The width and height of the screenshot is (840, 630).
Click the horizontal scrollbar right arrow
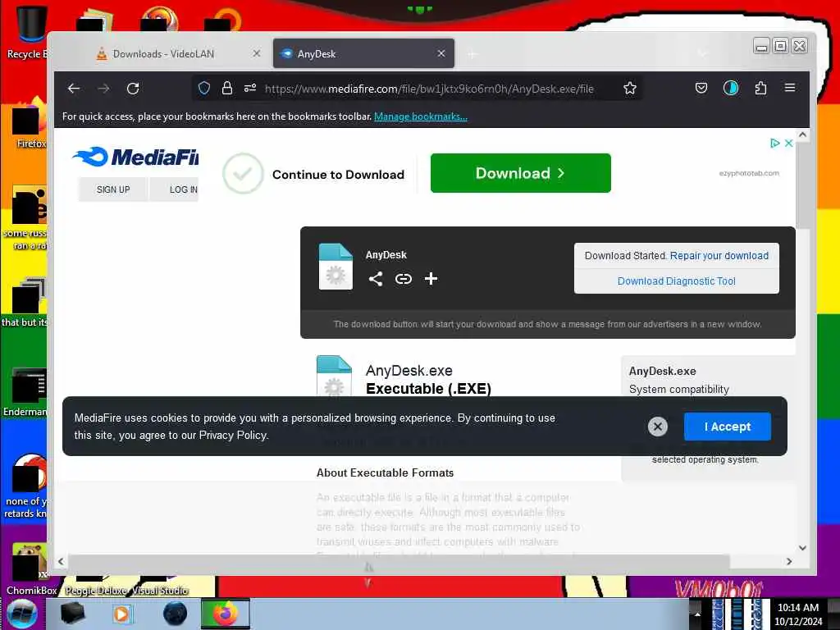point(788,561)
